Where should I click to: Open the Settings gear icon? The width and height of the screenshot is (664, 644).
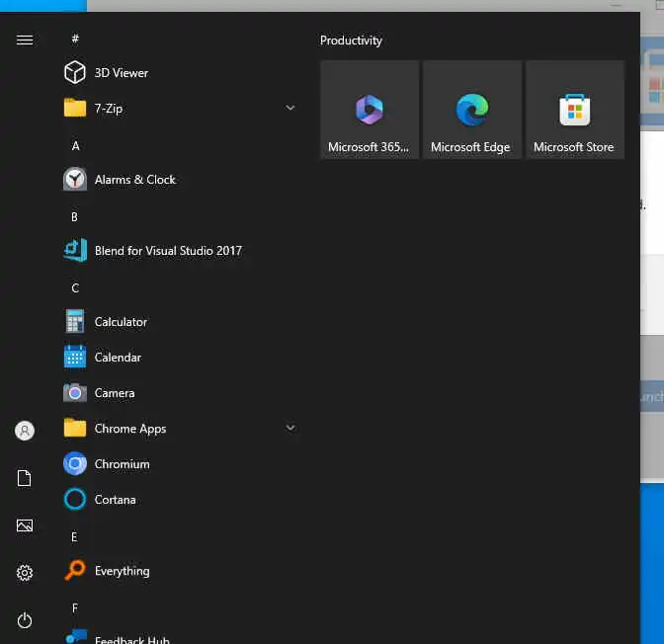point(25,573)
